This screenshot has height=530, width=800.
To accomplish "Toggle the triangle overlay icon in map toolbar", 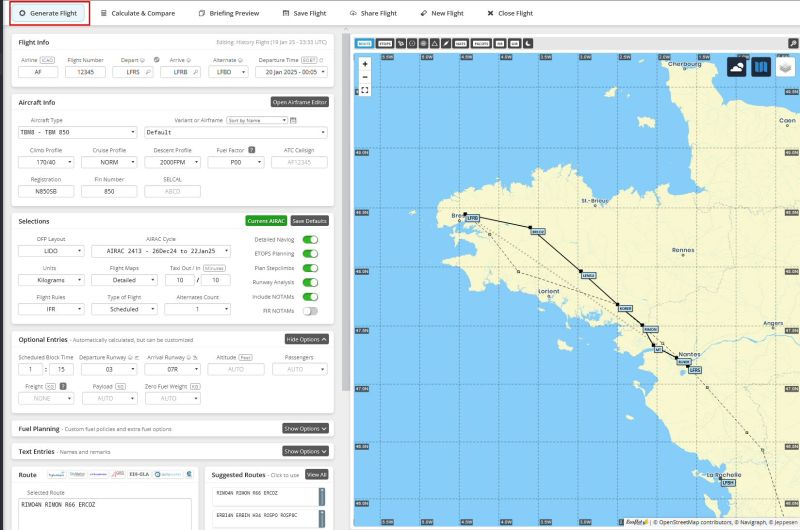I will click(434, 43).
